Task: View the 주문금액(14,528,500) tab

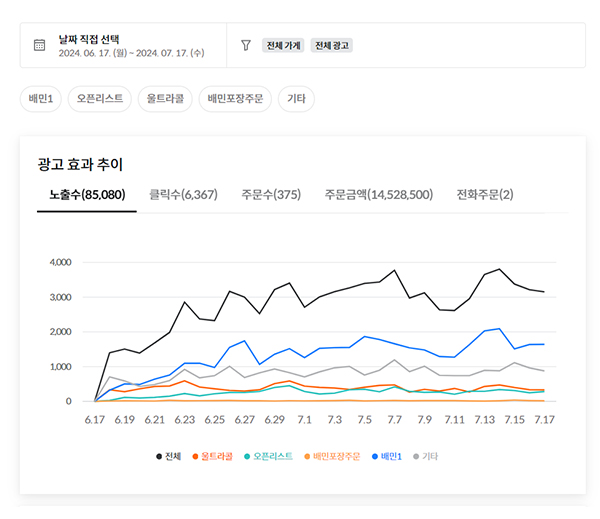Action: tap(378, 194)
